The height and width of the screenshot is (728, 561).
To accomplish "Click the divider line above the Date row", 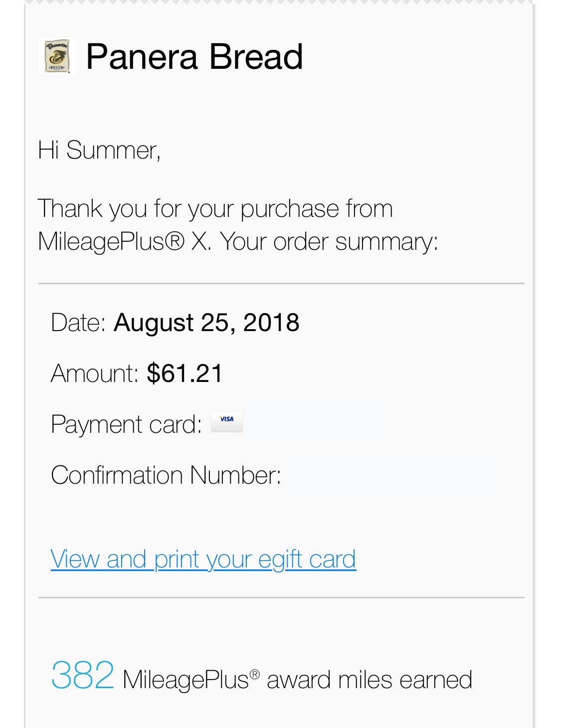I will (281, 284).
